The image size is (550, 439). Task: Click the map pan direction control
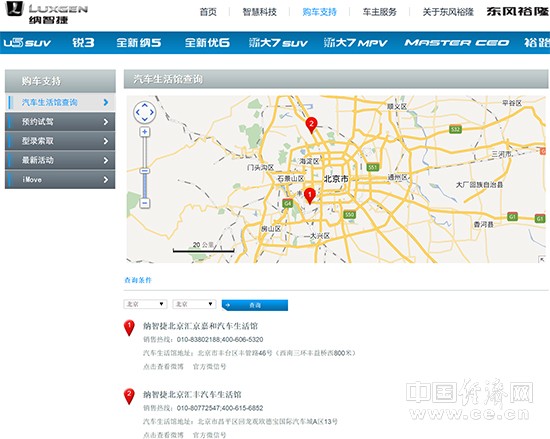(145, 112)
